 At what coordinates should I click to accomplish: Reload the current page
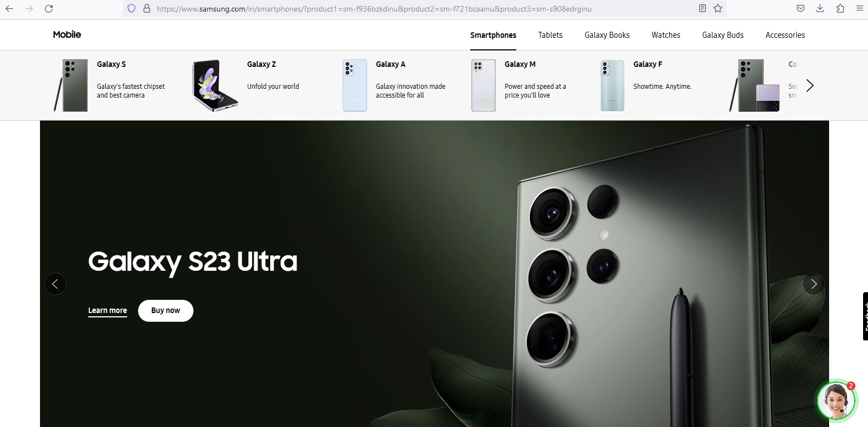[49, 9]
